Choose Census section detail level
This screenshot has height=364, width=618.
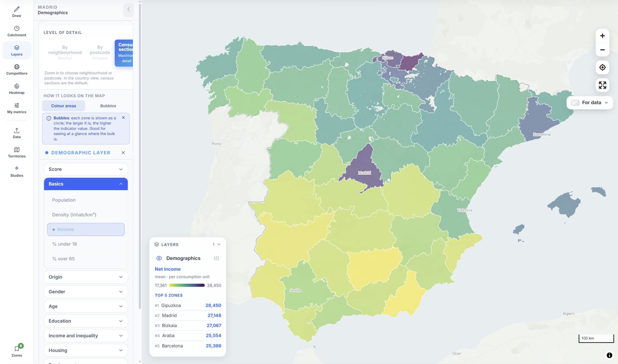(x=124, y=53)
